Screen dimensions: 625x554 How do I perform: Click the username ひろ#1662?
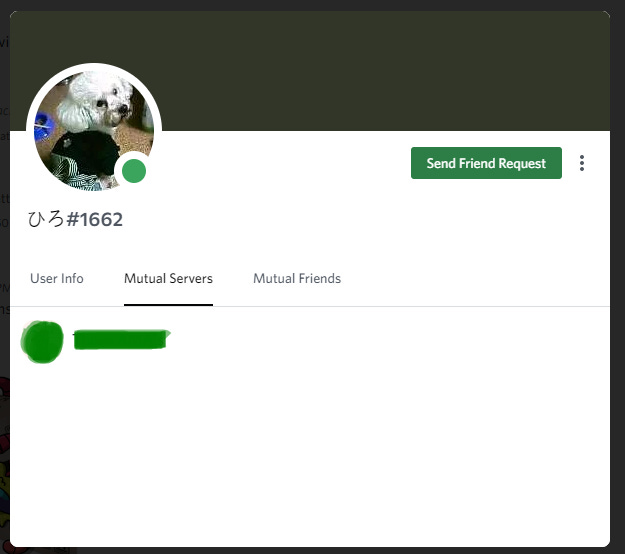pyautogui.click(x=75, y=219)
